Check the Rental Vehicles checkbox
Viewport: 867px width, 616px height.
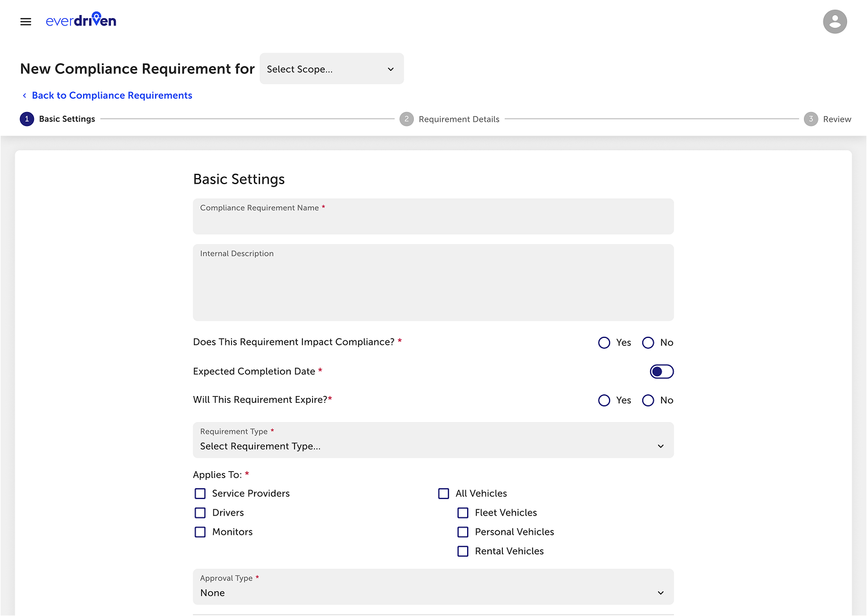point(463,552)
